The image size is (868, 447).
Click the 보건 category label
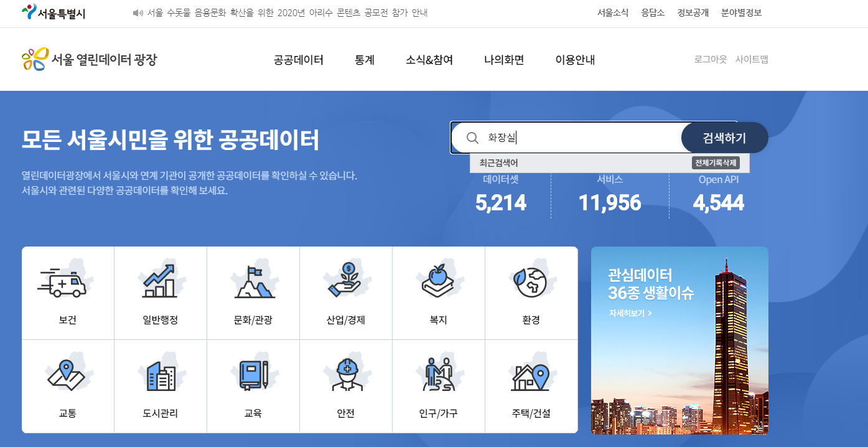[x=68, y=320]
